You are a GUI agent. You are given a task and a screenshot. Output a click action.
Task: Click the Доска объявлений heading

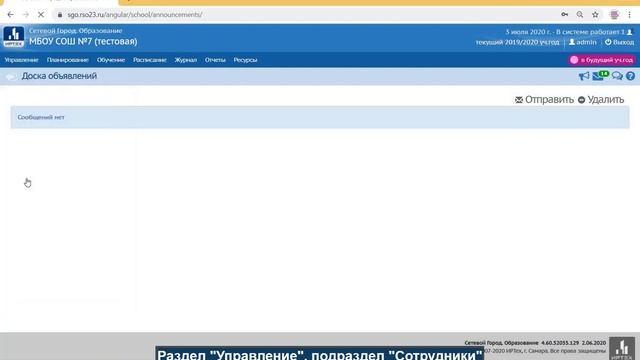coord(59,76)
